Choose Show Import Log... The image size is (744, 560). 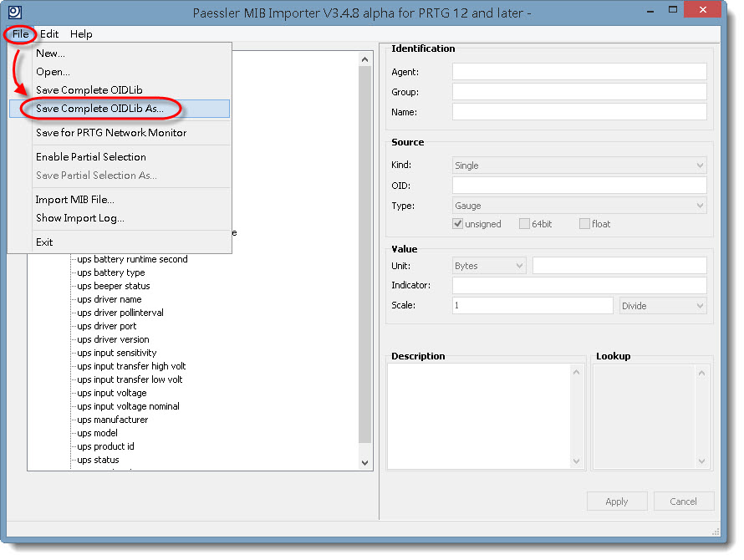click(x=120, y=218)
